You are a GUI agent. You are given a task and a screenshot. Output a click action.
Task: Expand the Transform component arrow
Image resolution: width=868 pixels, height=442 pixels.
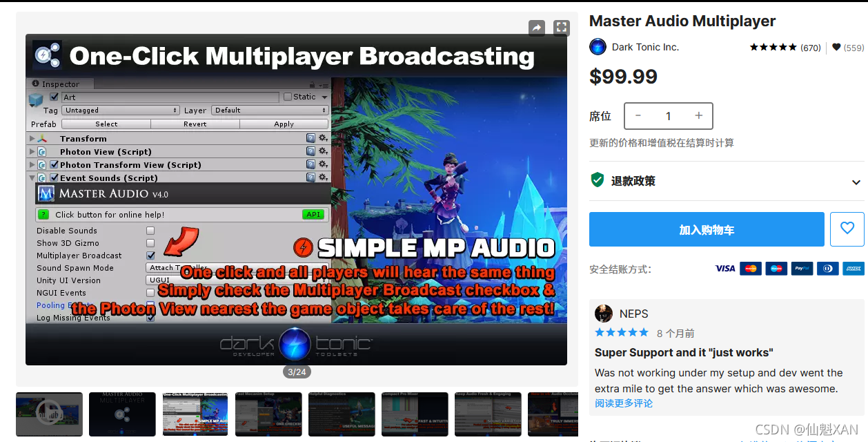(x=32, y=139)
